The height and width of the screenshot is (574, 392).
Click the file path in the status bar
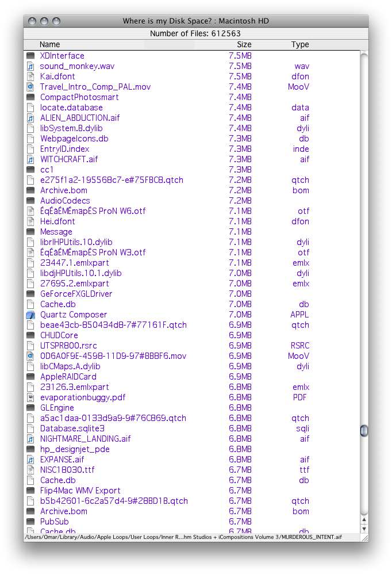point(183,537)
